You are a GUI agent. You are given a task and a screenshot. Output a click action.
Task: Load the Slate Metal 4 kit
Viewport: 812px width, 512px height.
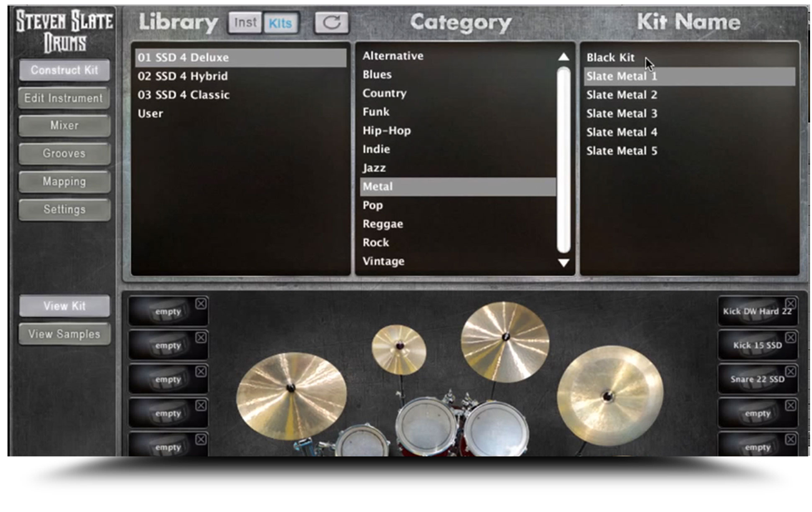tap(690, 132)
